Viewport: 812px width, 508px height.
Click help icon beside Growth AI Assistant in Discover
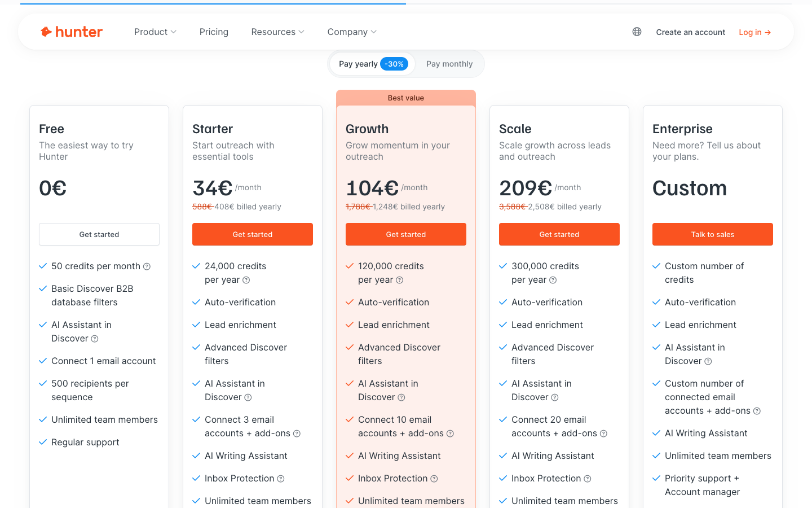pos(401,397)
